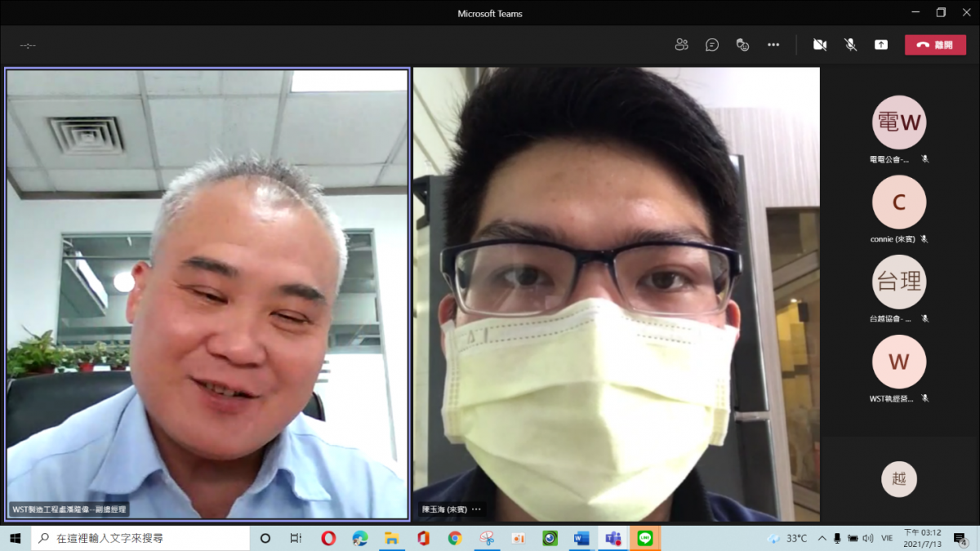
Task: Open the meeting chat
Action: (712, 45)
